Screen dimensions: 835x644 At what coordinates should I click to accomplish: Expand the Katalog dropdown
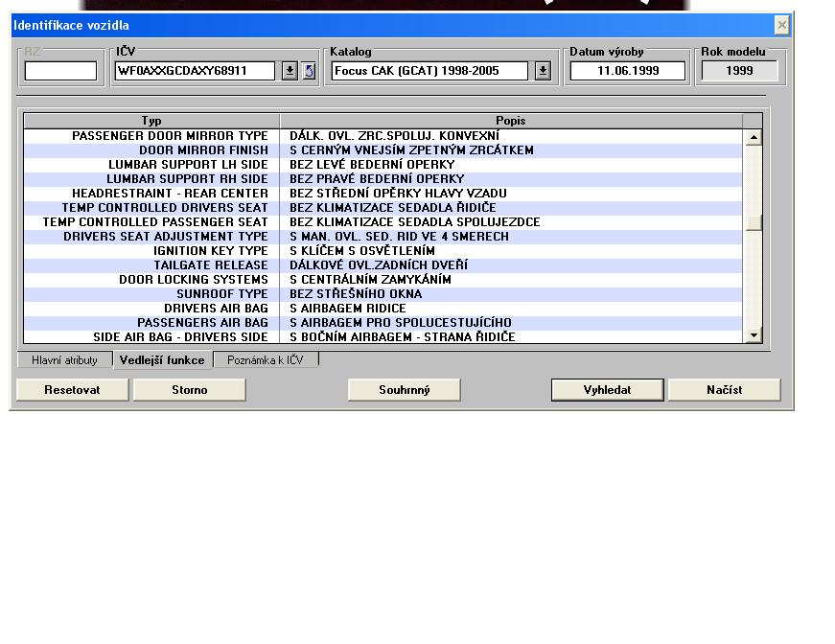[543, 71]
